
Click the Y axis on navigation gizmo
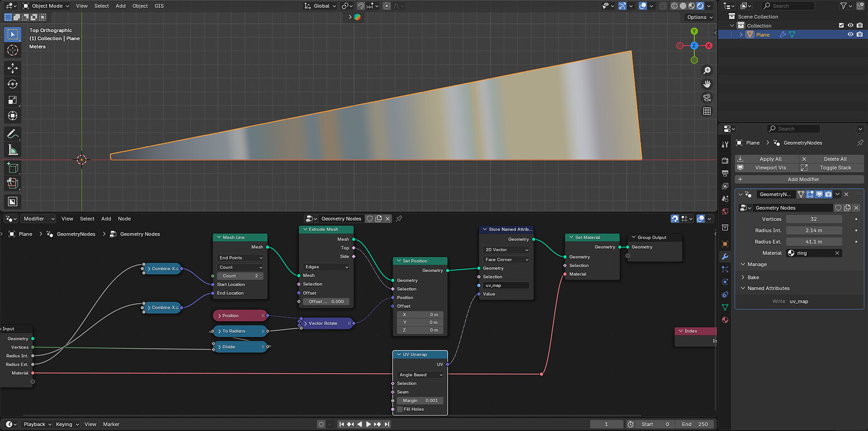click(694, 31)
